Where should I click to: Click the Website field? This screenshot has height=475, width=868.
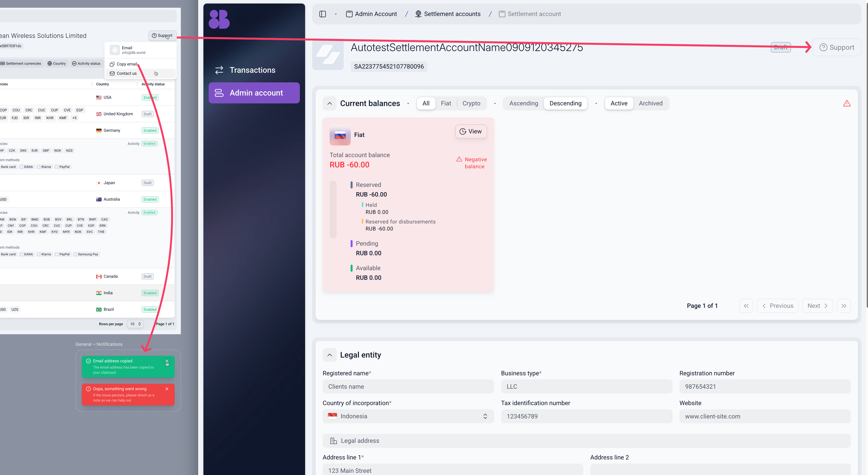point(765,416)
